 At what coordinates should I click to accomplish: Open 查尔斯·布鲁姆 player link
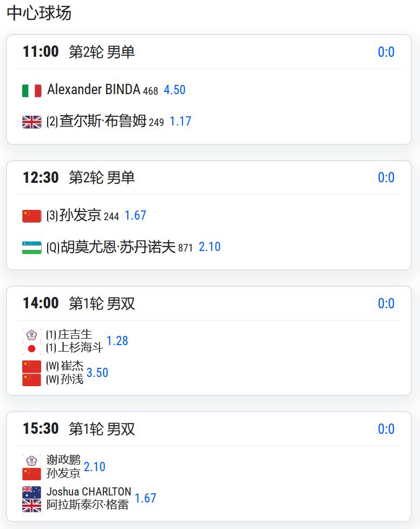click(x=102, y=121)
